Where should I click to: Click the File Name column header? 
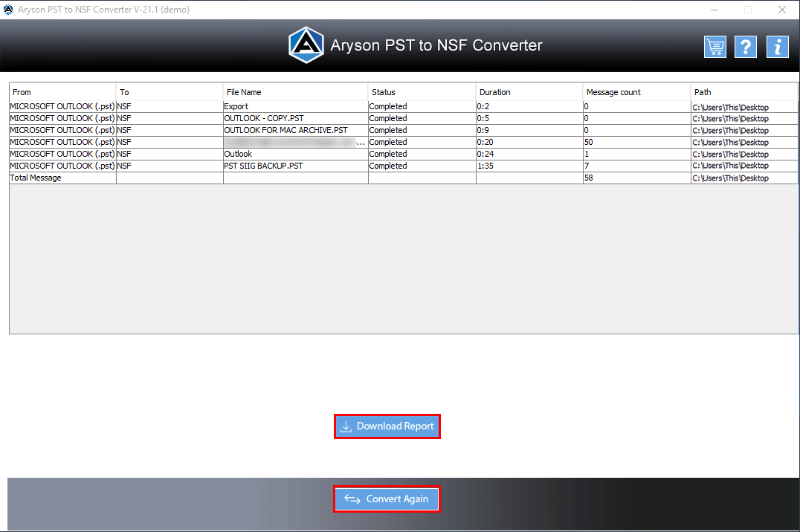295,92
